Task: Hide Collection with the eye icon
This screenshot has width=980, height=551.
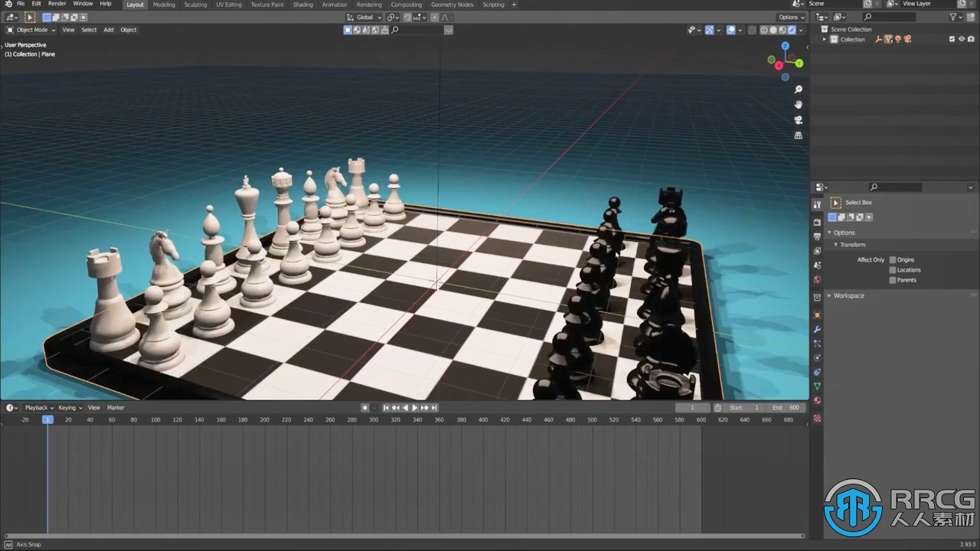Action: pos(962,39)
